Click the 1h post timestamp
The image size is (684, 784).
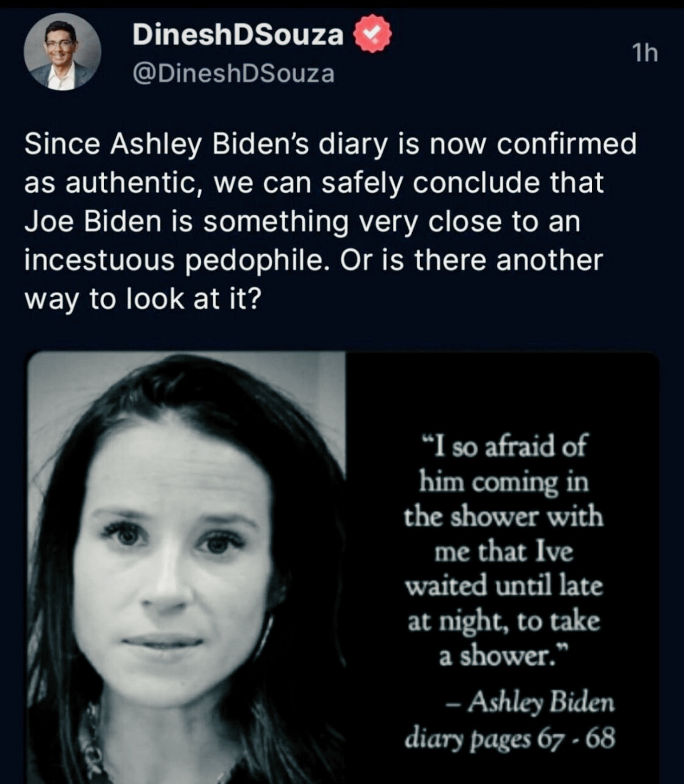click(x=645, y=53)
